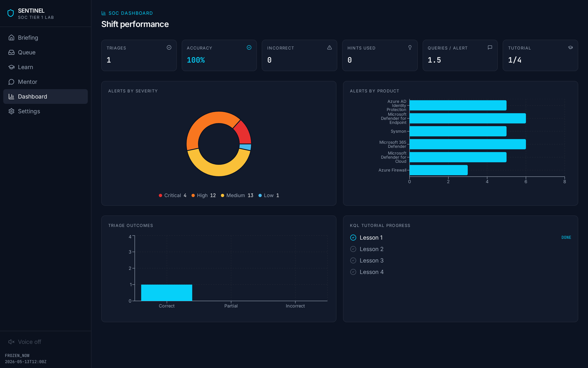588x368 pixels.
Task: Click the Critical red legend dot
Action: (x=160, y=195)
